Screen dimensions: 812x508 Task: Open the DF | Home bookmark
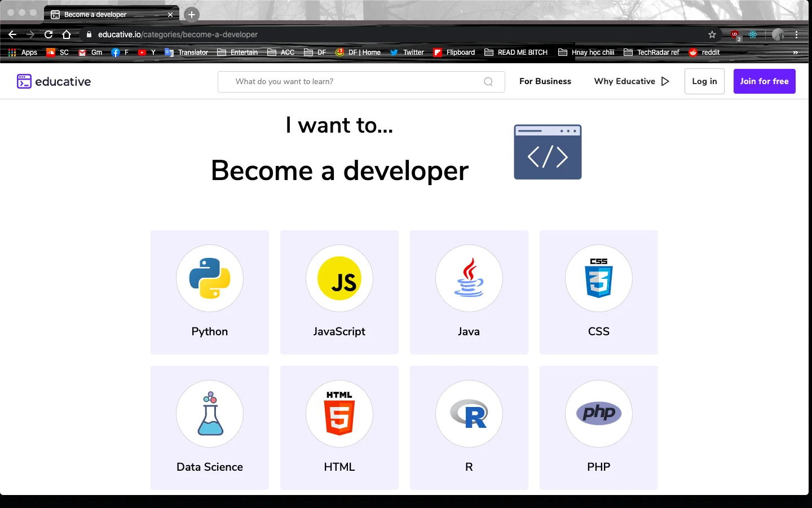point(358,52)
